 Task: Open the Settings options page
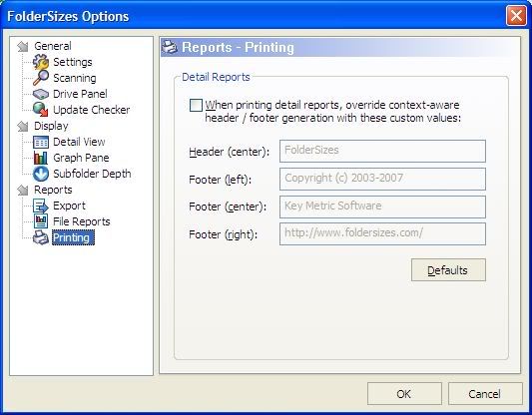point(73,62)
